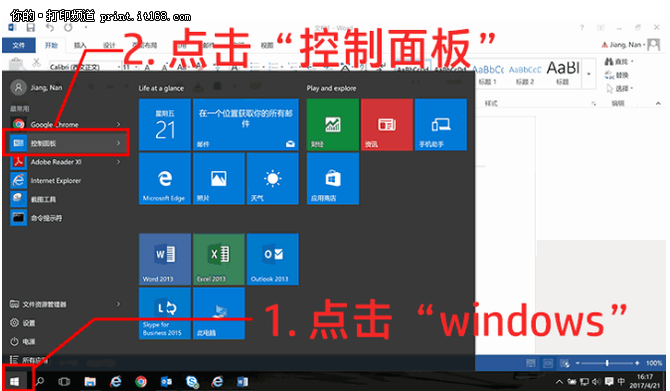Click the zoom out minus button

(577, 363)
